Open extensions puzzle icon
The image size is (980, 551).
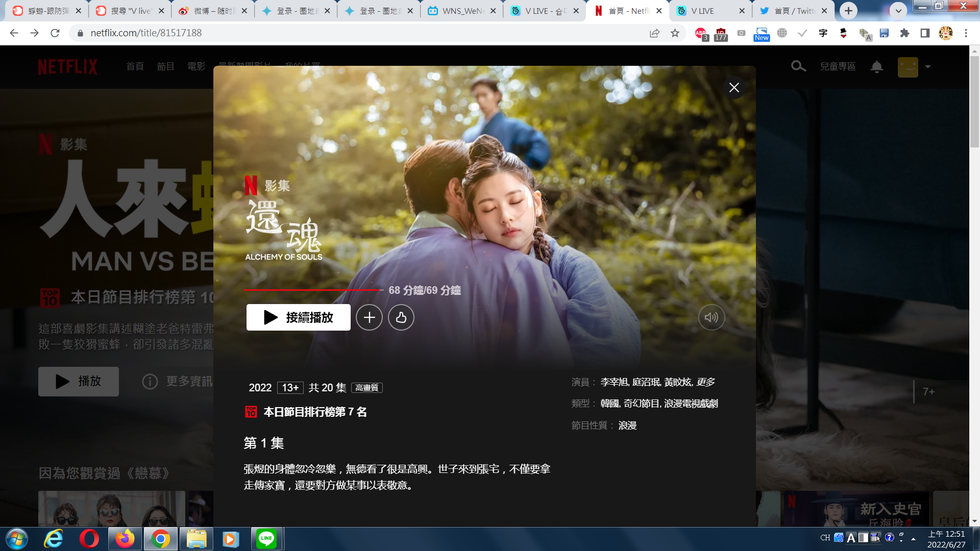[x=904, y=33]
